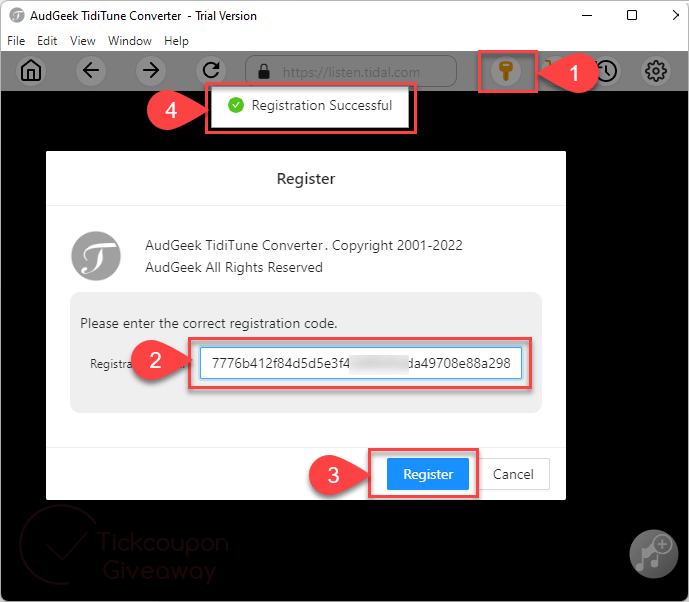Focus the registration code input field

[361, 363]
